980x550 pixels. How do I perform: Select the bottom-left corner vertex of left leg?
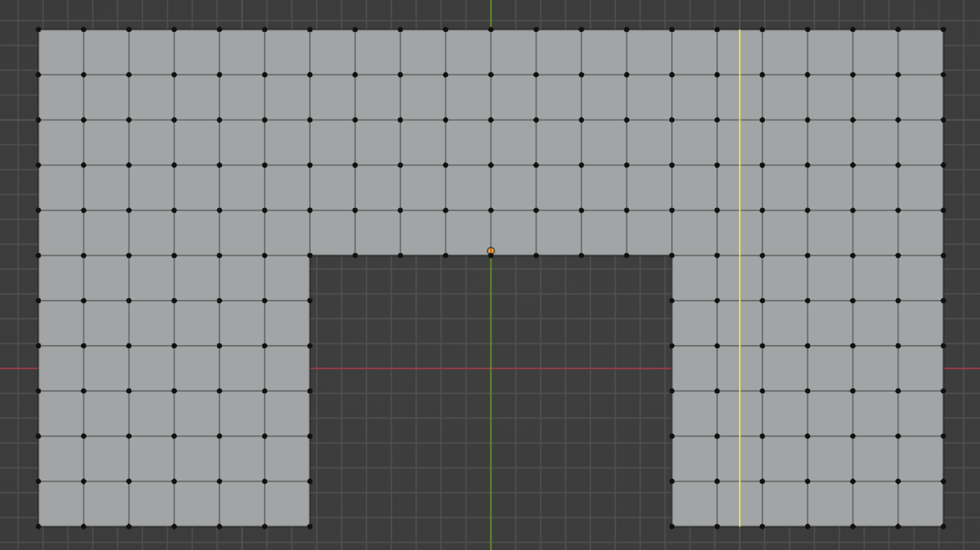coord(38,526)
